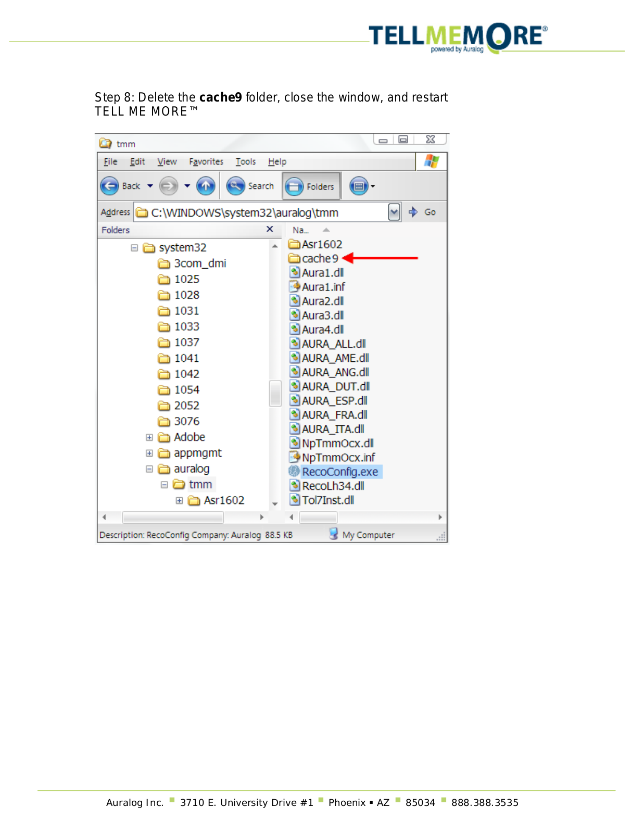Open the Search pane
This screenshot has height=833, width=644.
tap(250, 186)
